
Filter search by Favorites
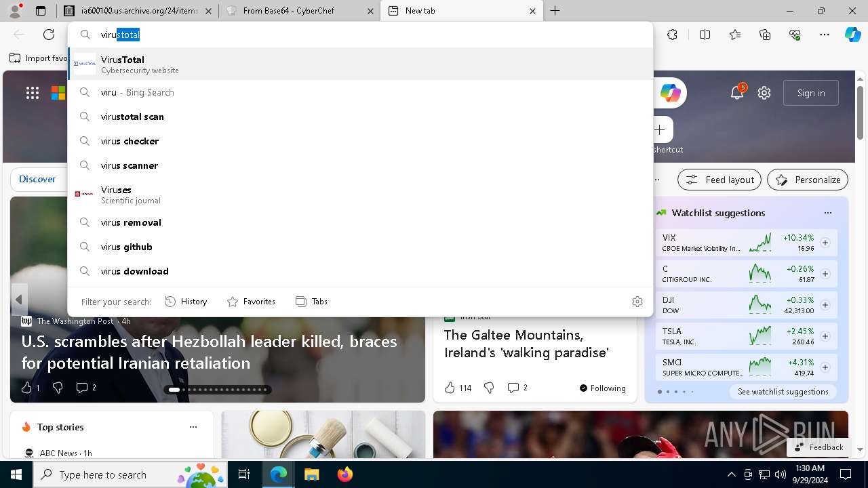pyautogui.click(x=251, y=302)
